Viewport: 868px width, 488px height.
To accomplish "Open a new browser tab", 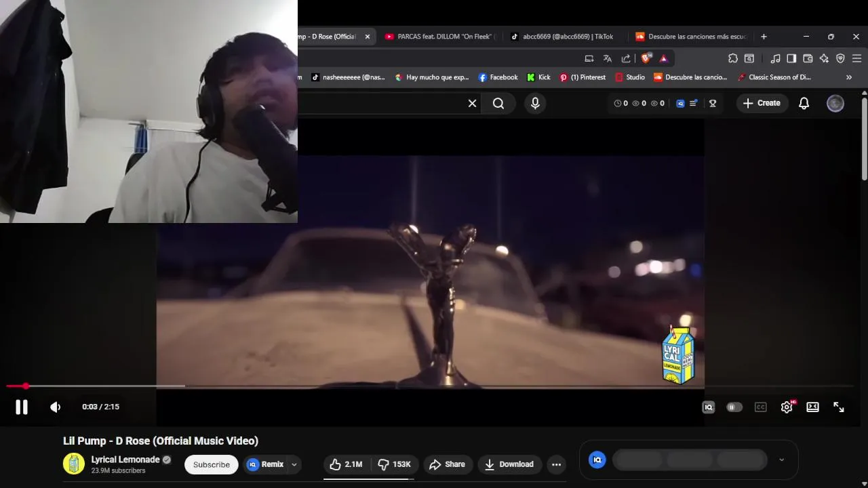I will (764, 37).
